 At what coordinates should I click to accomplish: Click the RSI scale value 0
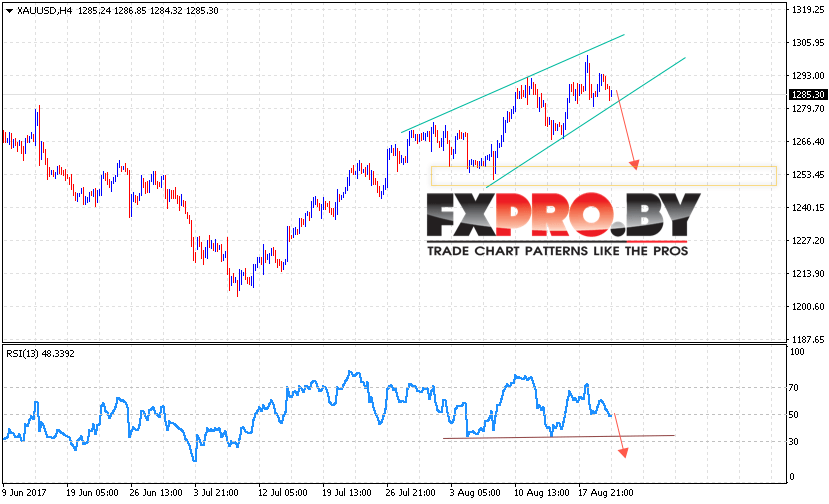791,476
